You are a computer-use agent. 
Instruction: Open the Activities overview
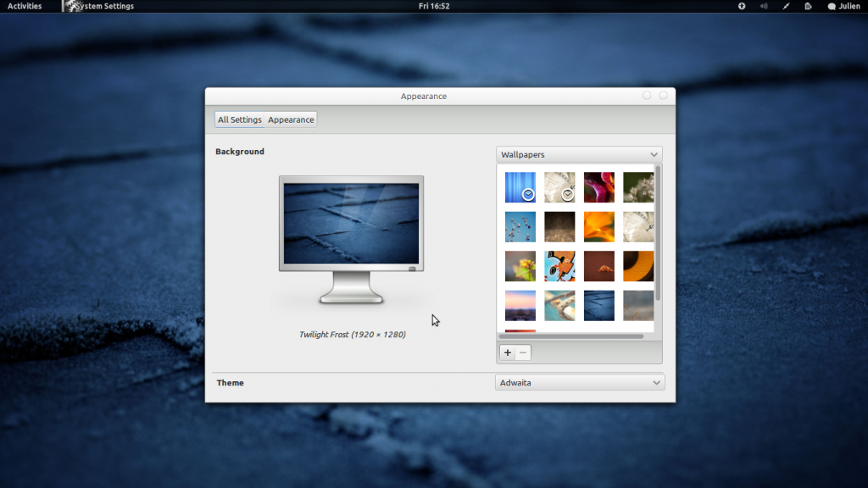click(25, 6)
